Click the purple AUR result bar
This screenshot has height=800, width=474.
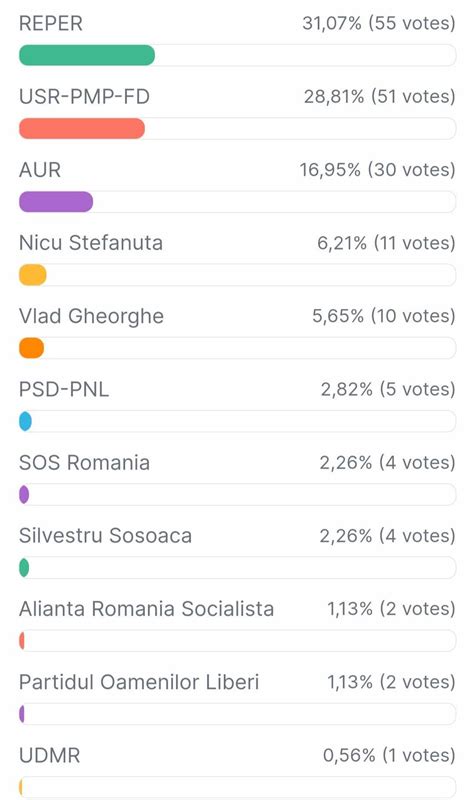56,202
